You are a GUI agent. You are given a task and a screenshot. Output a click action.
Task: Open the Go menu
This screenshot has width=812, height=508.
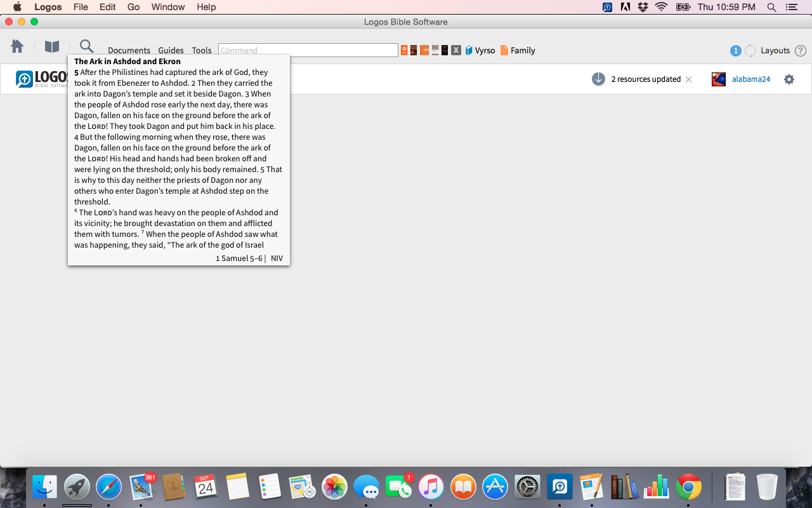coord(133,7)
